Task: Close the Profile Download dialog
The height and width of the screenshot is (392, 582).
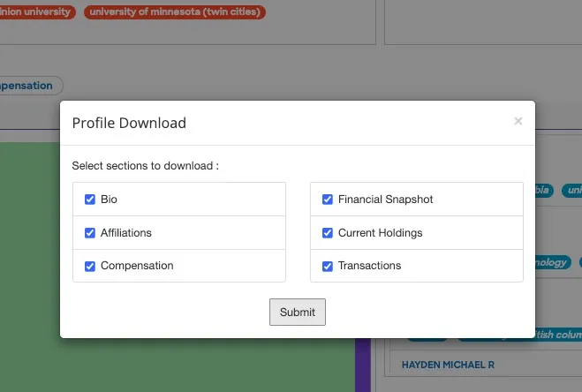Action: coord(518,121)
